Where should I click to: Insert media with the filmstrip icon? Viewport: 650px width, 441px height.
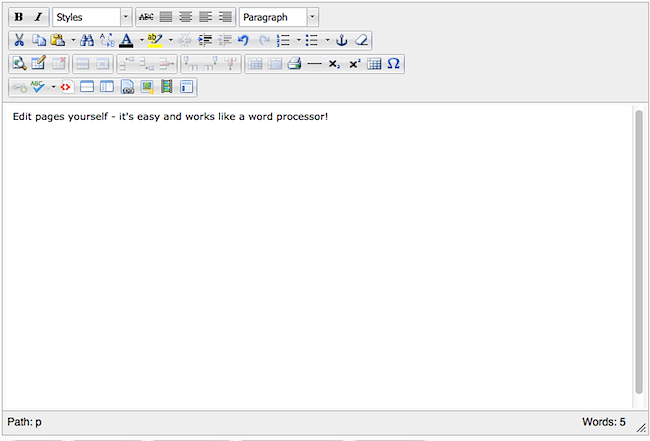click(166, 87)
